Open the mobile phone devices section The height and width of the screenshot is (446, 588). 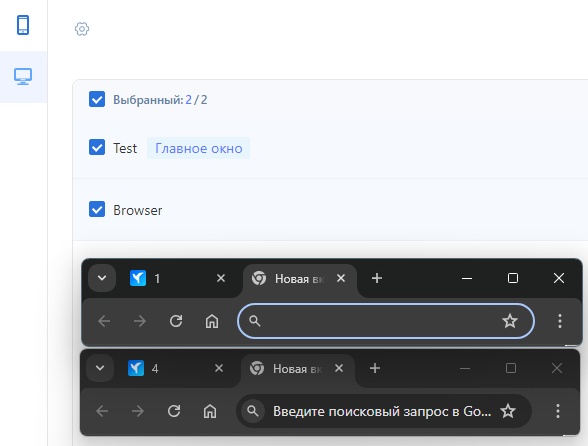pos(23,25)
